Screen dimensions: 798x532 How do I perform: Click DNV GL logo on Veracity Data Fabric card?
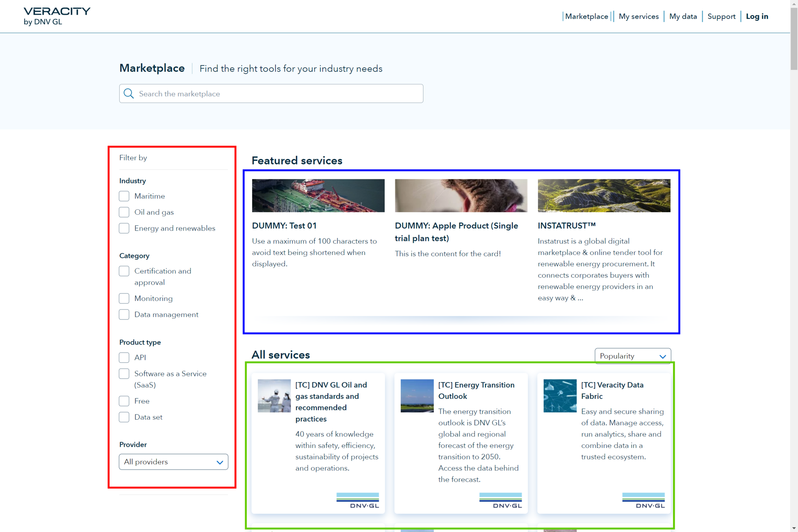[x=643, y=500]
